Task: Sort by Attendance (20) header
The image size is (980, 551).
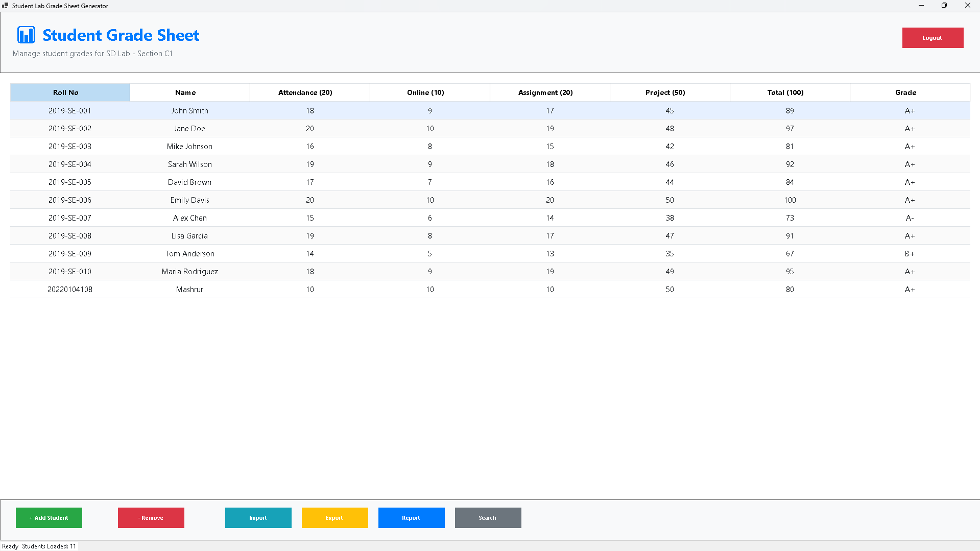Action: pyautogui.click(x=310, y=92)
